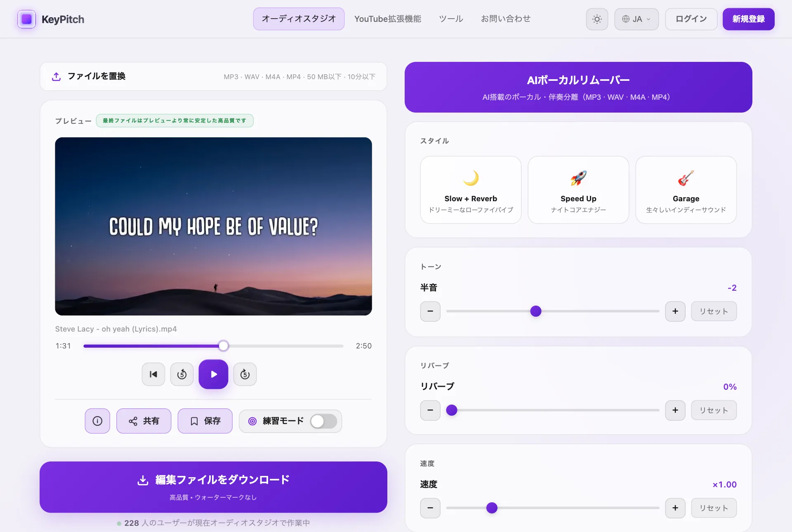Click the ログイン button
Image resolution: width=792 pixels, height=532 pixels.
click(x=691, y=19)
